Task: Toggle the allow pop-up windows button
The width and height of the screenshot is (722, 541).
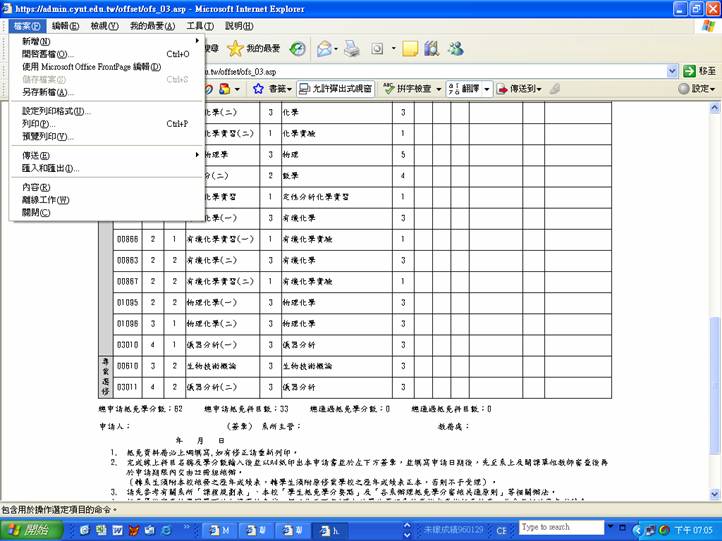Action: pos(335,88)
